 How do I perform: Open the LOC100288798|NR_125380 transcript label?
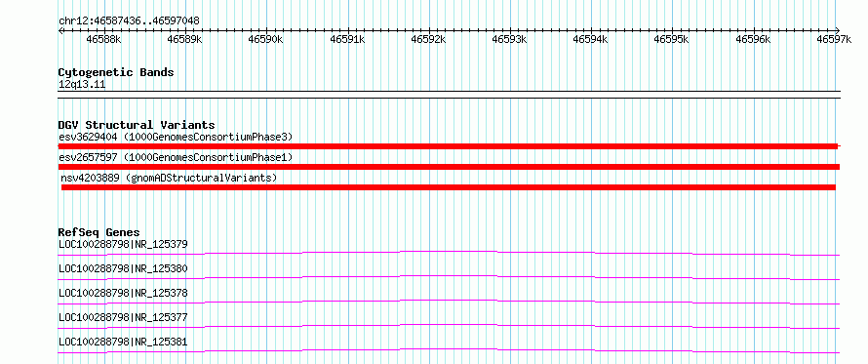[x=123, y=268]
